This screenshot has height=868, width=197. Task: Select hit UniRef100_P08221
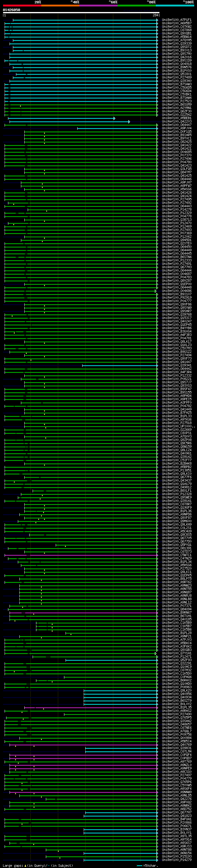click(176, 379)
